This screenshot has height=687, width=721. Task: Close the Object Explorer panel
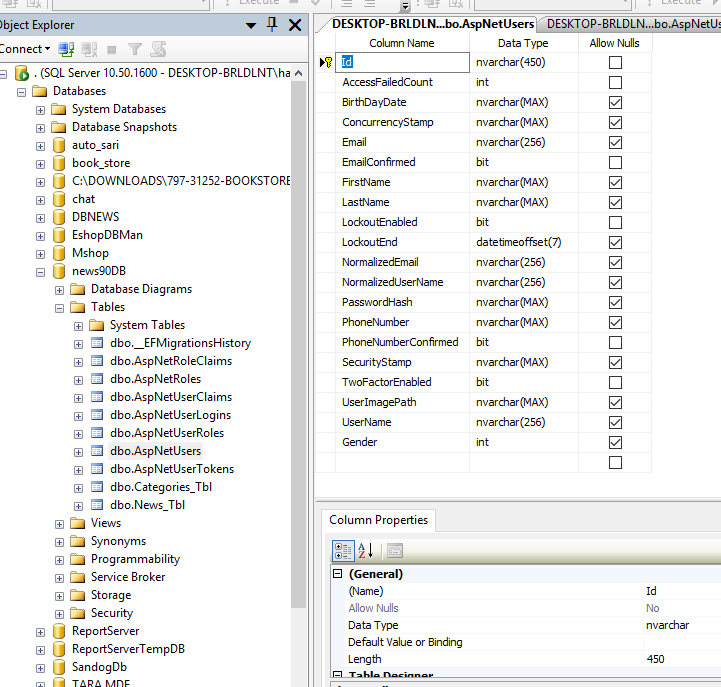click(295, 25)
